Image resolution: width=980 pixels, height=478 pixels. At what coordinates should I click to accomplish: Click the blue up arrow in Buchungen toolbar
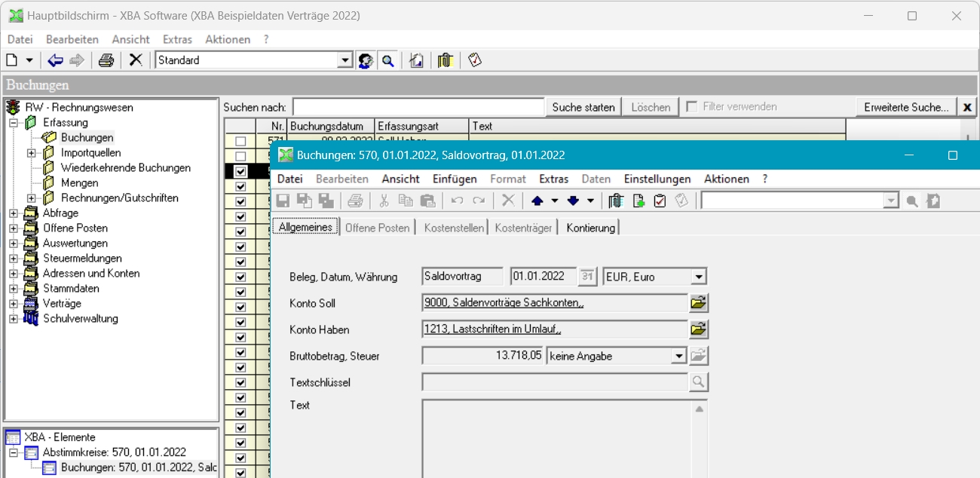coord(537,201)
